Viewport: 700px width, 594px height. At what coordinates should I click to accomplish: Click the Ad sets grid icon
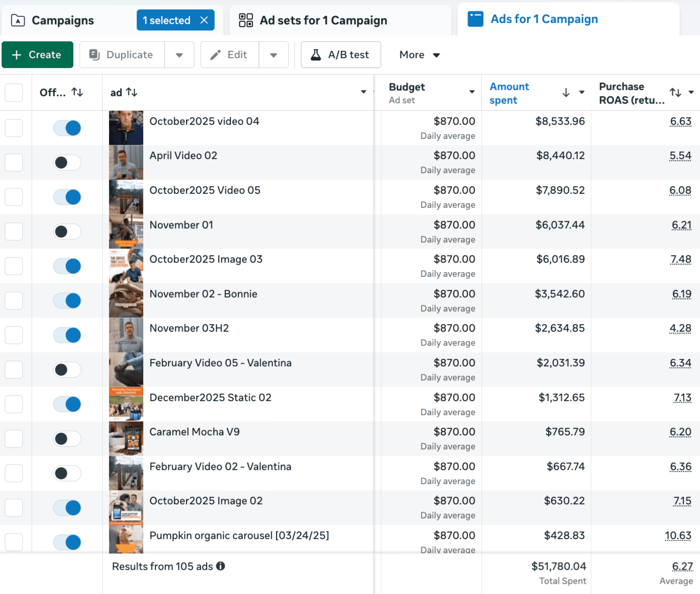(x=246, y=20)
